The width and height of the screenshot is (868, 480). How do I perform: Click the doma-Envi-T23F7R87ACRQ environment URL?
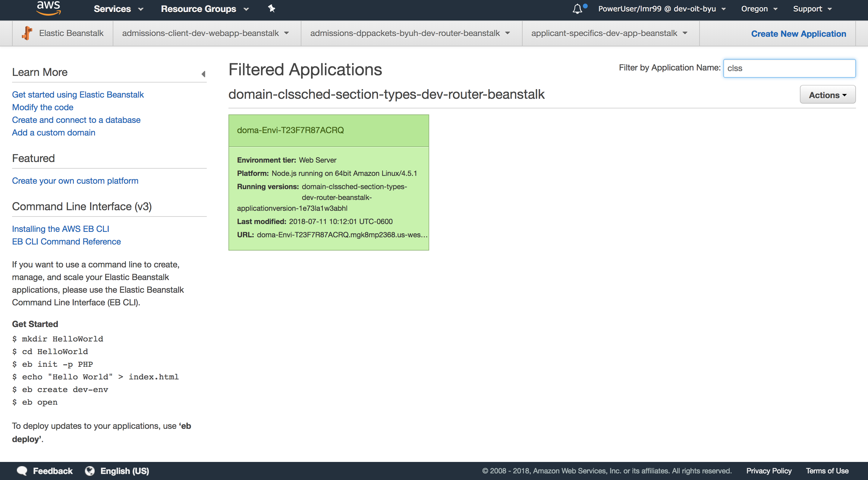pos(342,235)
